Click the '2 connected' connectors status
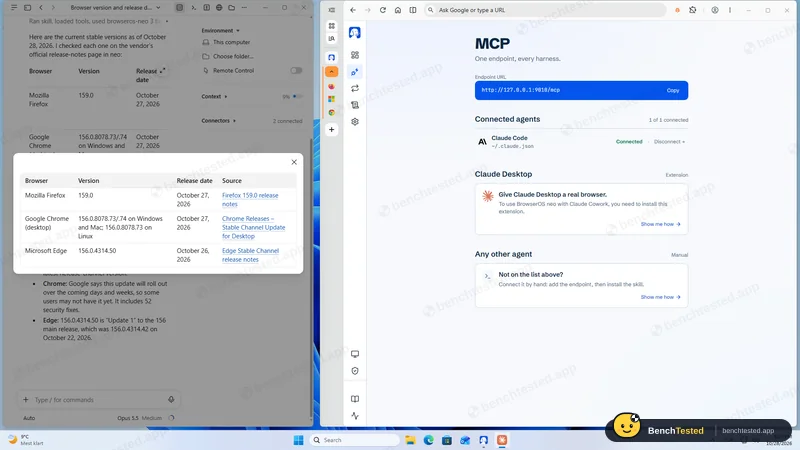This screenshot has width=800, height=450. pyautogui.click(x=287, y=121)
